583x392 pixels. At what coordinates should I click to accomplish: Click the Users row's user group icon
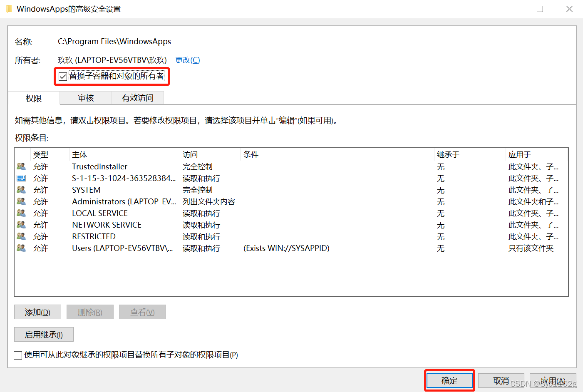coord(21,248)
